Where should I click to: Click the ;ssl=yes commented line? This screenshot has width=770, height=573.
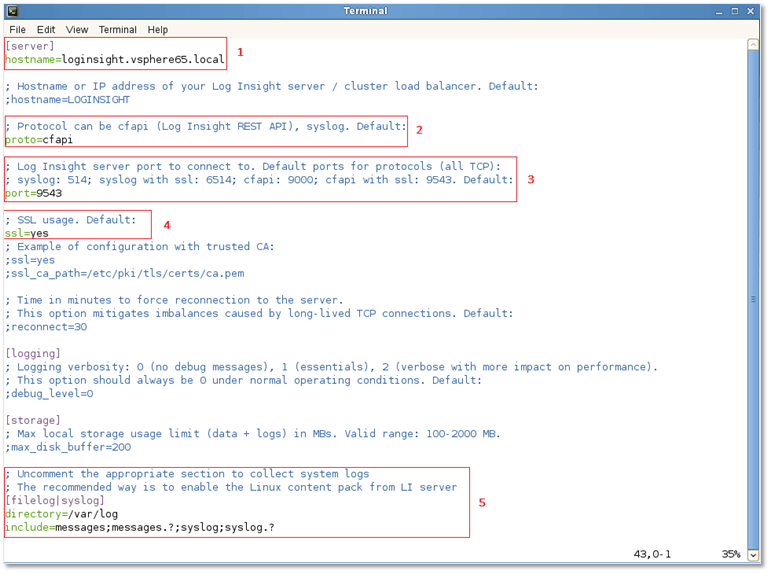click(30, 260)
